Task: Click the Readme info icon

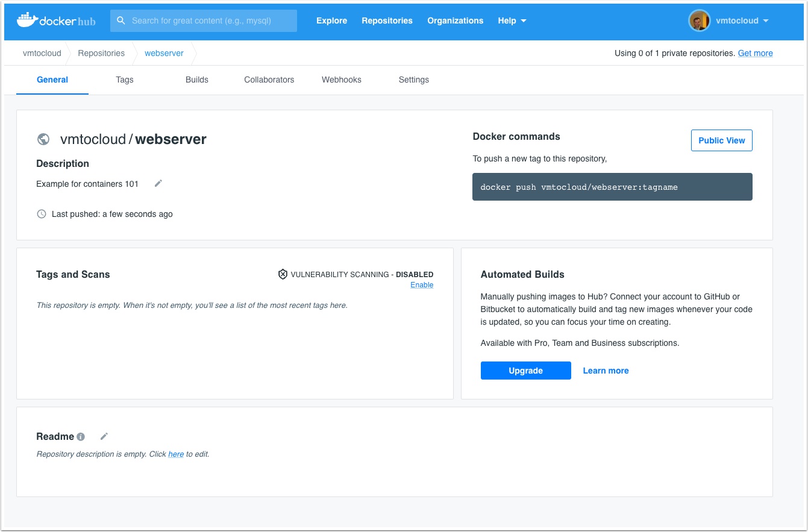Action: (81, 437)
